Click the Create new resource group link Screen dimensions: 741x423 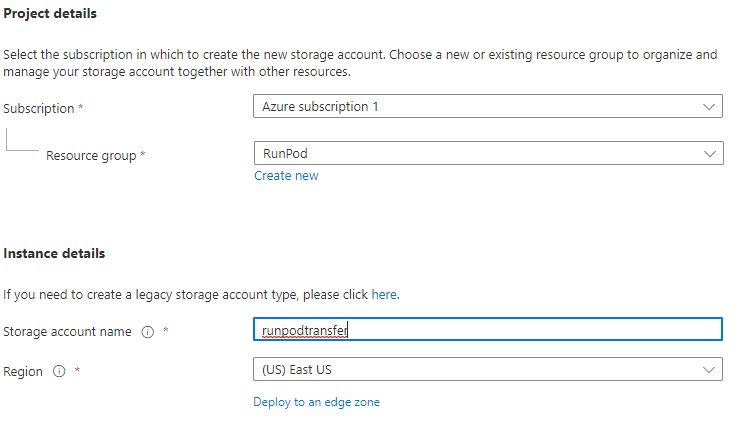coord(286,176)
